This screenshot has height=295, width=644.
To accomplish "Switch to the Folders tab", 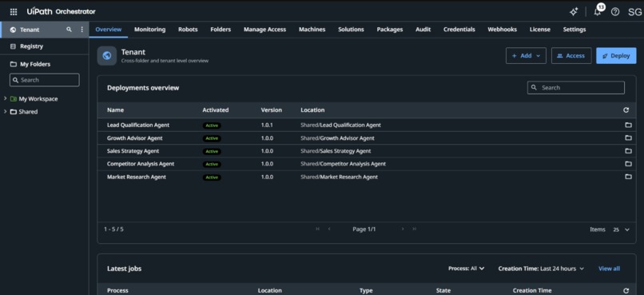I will click(221, 30).
